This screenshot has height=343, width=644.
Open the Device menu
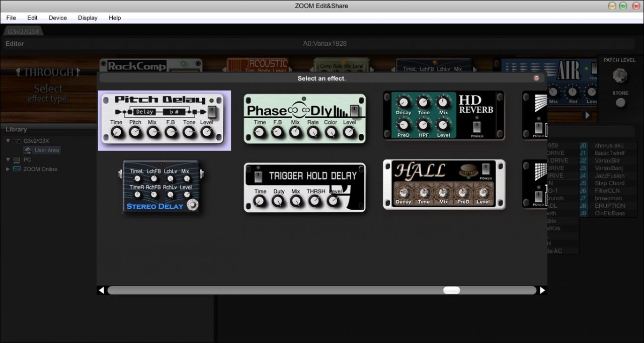pos(58,18)
